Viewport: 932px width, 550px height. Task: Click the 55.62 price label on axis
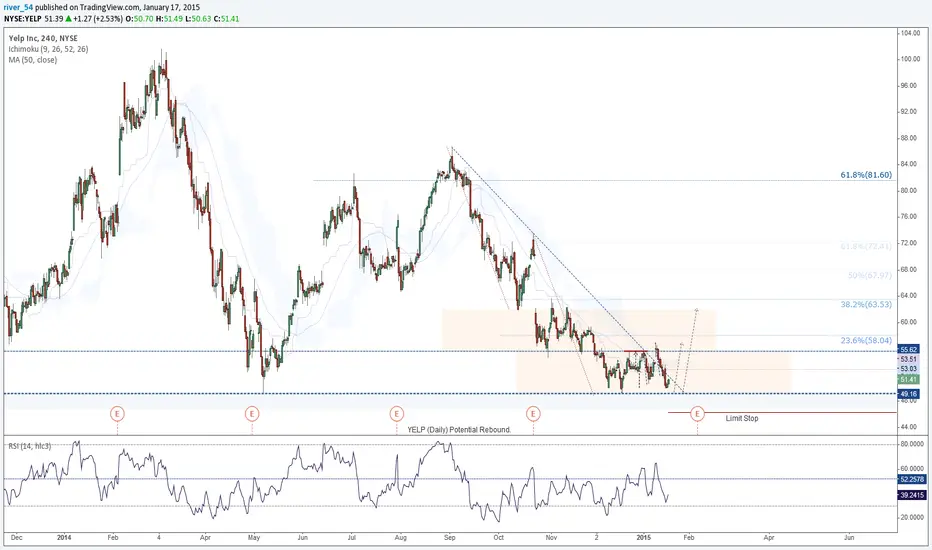pos(909,350)
